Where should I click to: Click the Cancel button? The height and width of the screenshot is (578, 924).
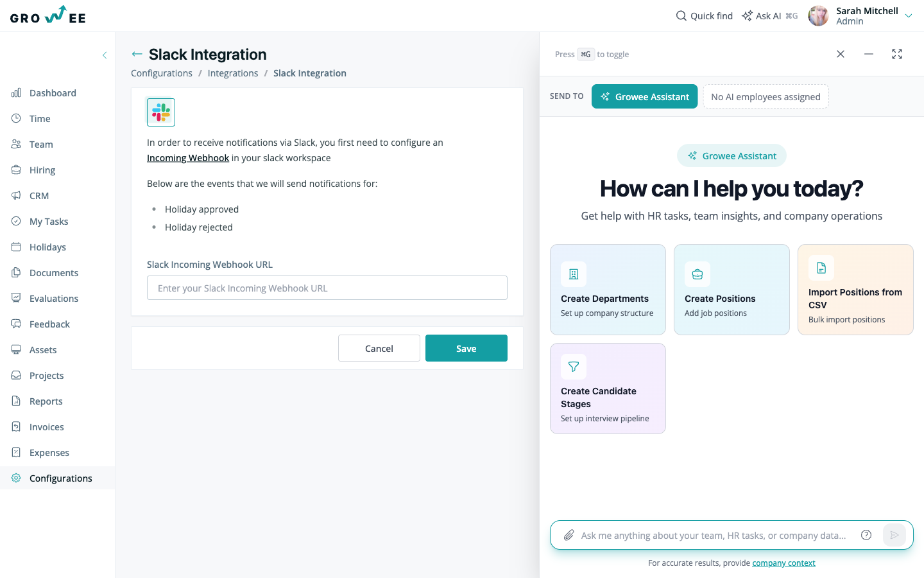[x=379, y=348]
